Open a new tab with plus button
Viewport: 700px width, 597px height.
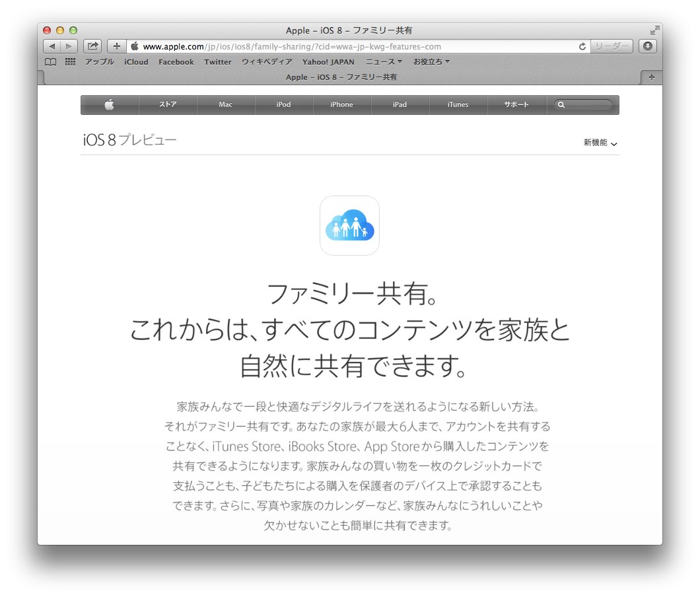tap(651, 77)
